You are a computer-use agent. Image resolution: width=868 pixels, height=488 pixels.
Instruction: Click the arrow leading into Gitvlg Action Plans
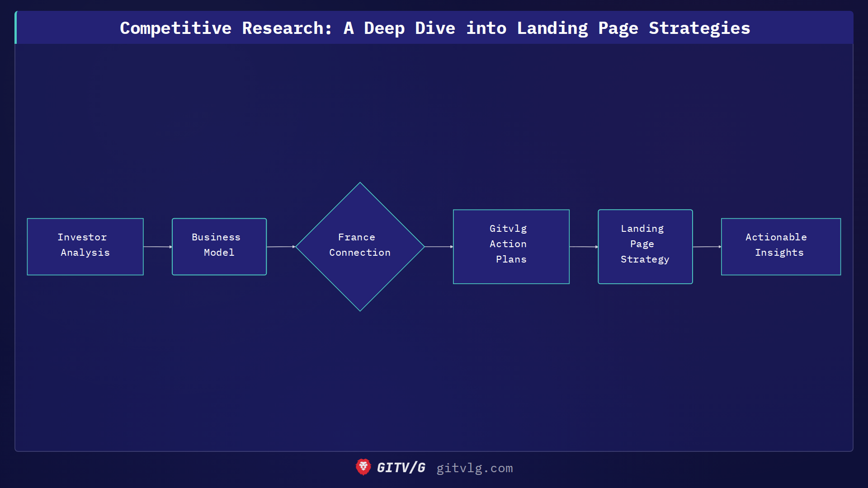(439, 246)
